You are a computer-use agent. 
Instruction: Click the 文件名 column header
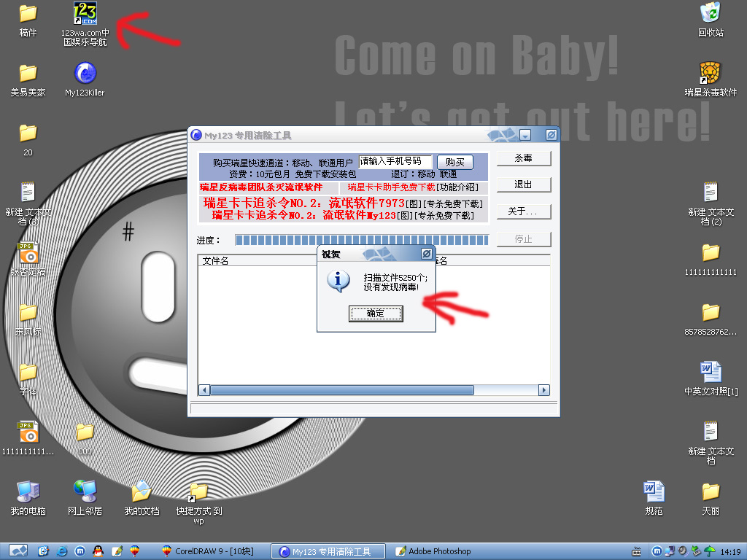point(258,260)
